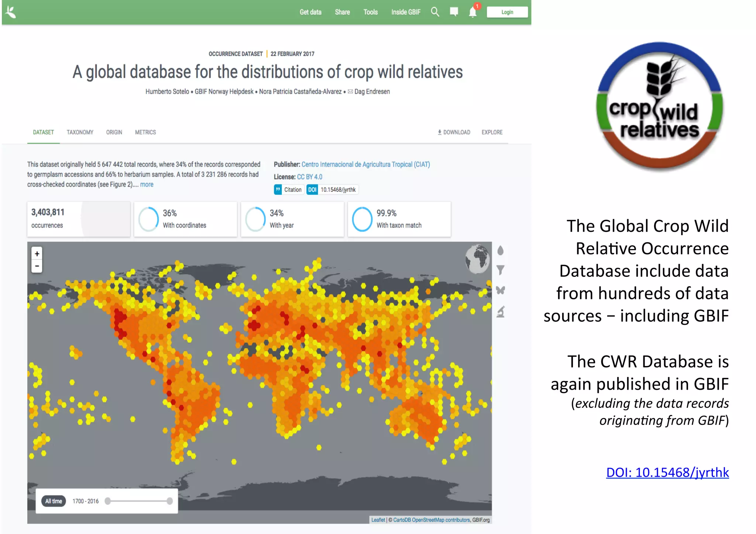Screen dimensions: 756x534
Task: Click the right handle of year slider
Action: tap(169, 501)
